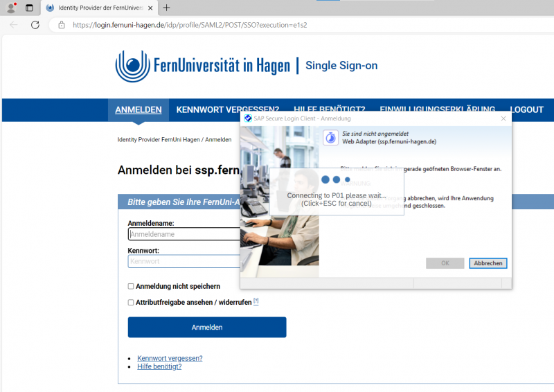Open the ANMELDEN navigation tab
The image size is (554, 392).
[x=138, y=110]
